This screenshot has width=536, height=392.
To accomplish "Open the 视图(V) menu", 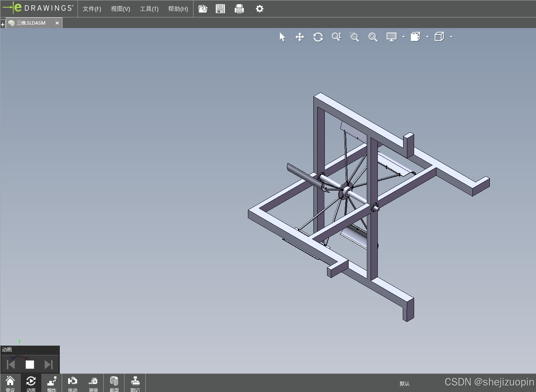I will click(x=120, y=9).
